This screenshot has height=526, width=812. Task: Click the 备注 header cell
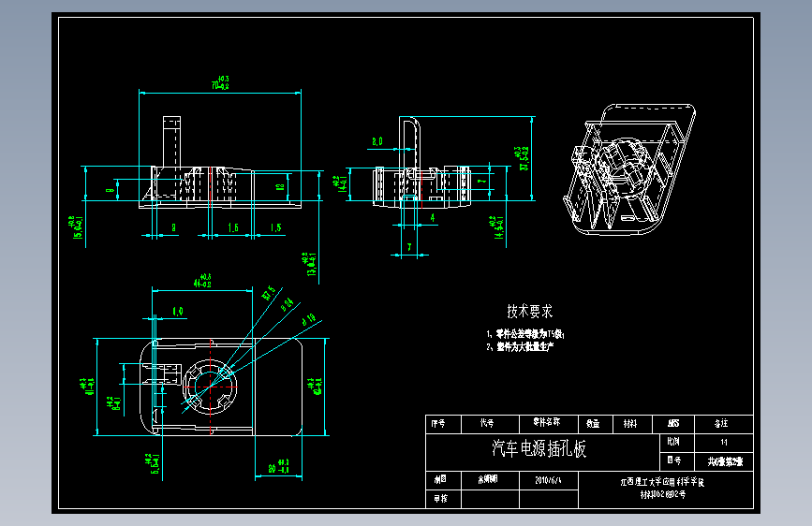723,424
